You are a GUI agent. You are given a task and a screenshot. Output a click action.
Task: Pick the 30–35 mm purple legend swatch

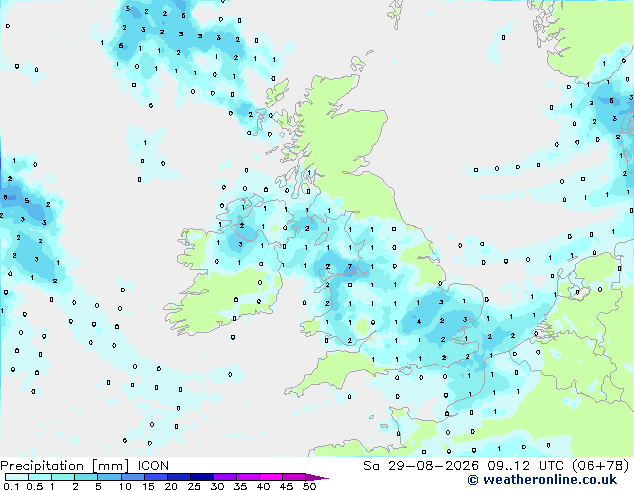[225, 477]
